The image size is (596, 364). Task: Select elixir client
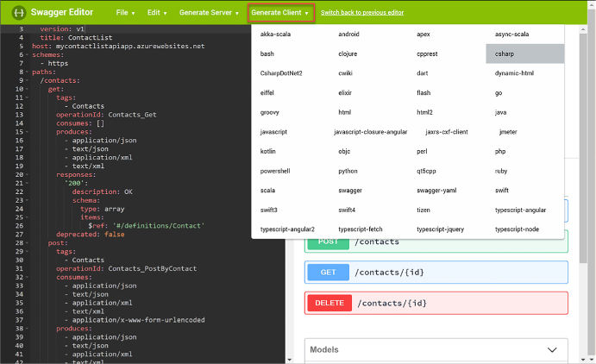coord(345,92)
